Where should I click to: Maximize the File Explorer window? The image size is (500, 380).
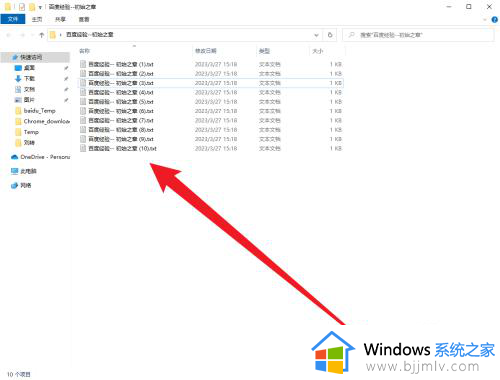[469, 7]
